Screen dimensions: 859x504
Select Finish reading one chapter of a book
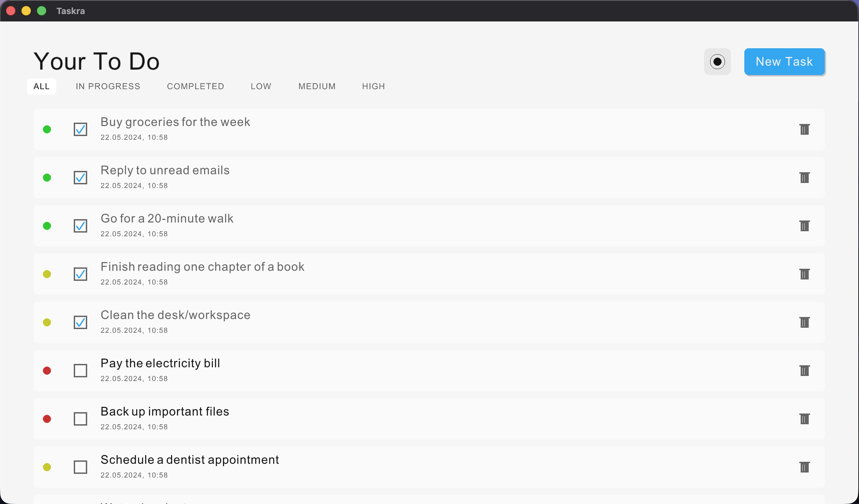pyautogui.click(x=203, y=267)
